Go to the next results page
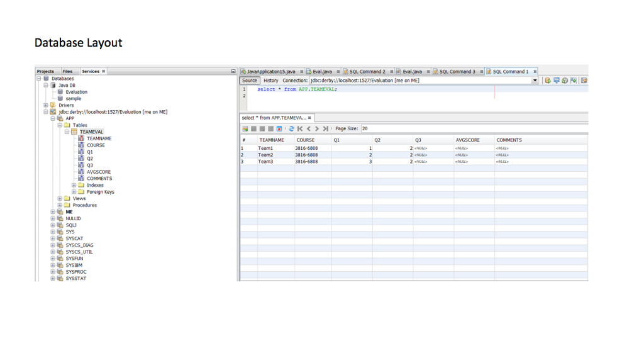This screenshot has width=644, height=353. [x=317, y=128]
